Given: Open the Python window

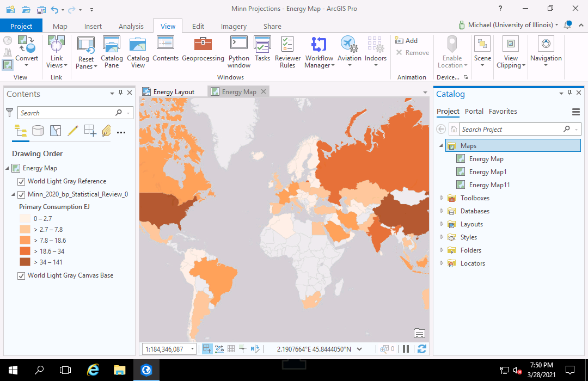Looking at the screenshot, I should click(239, 49).
